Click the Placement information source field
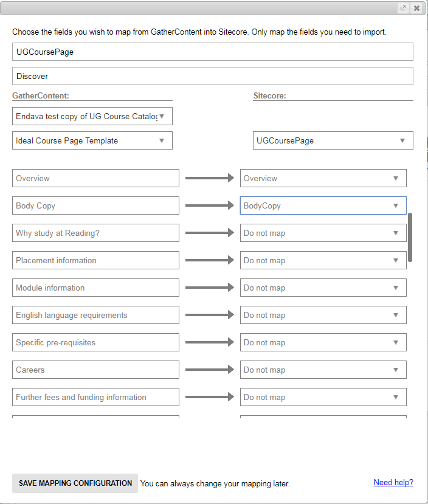The width and height of the screenshot is (428, 504). point(96,260)
